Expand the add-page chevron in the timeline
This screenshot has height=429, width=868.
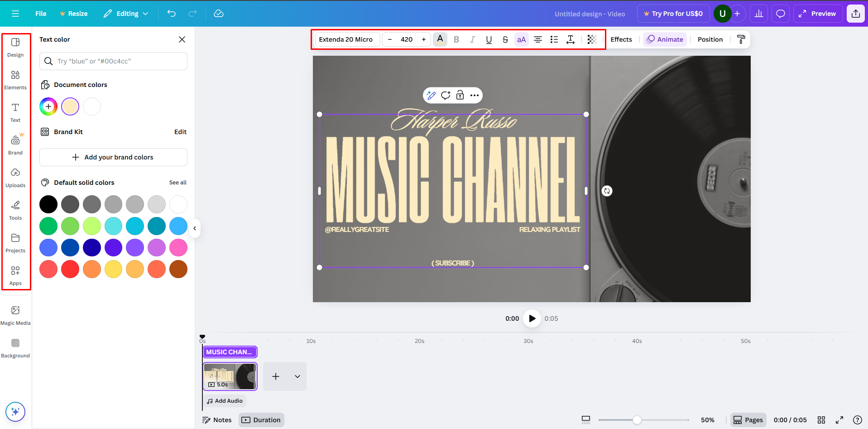pos(297,376)
